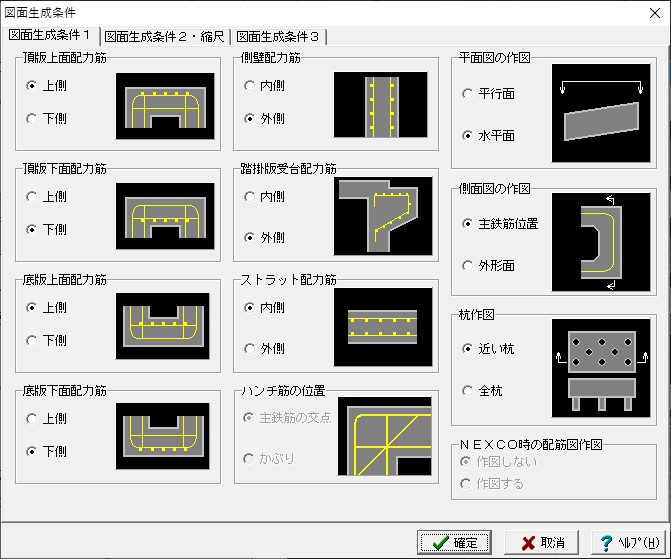Click the 頂版下面配力筋 preview image

(x=165, y=216)
